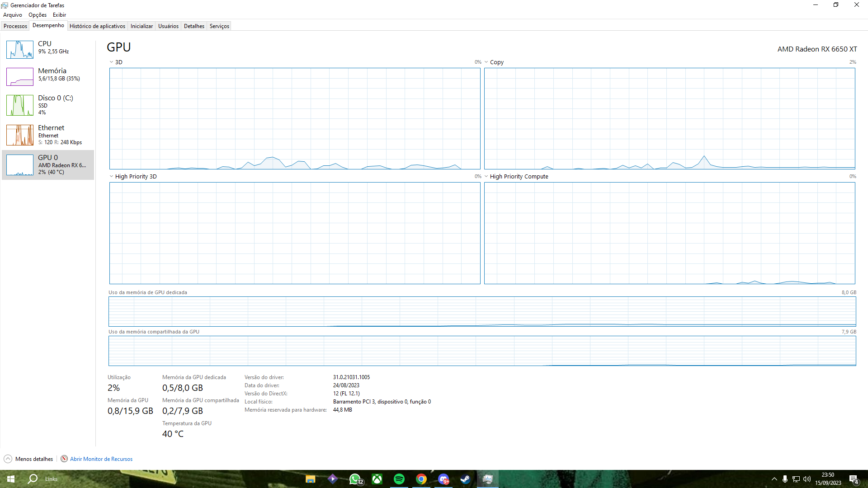Click the 44,8 MB hardware reserved value
Screen dimensions: 868x488
point(342,410)
